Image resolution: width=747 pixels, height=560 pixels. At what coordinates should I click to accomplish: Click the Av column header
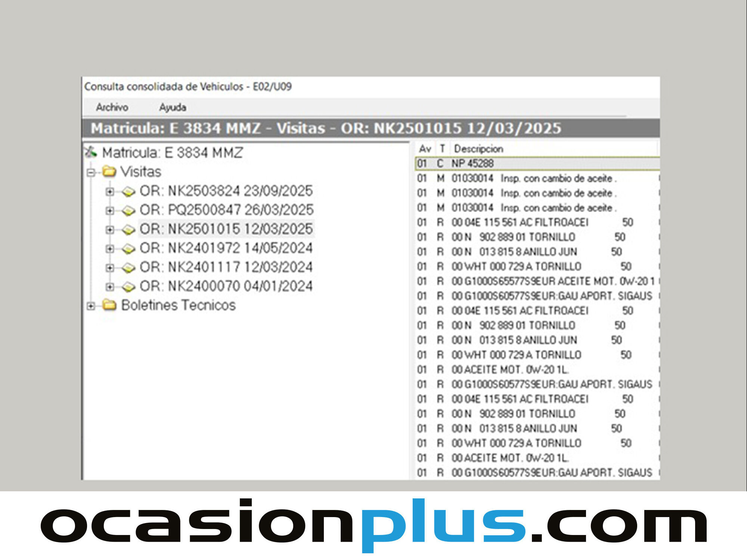click(x=425, y=149)
